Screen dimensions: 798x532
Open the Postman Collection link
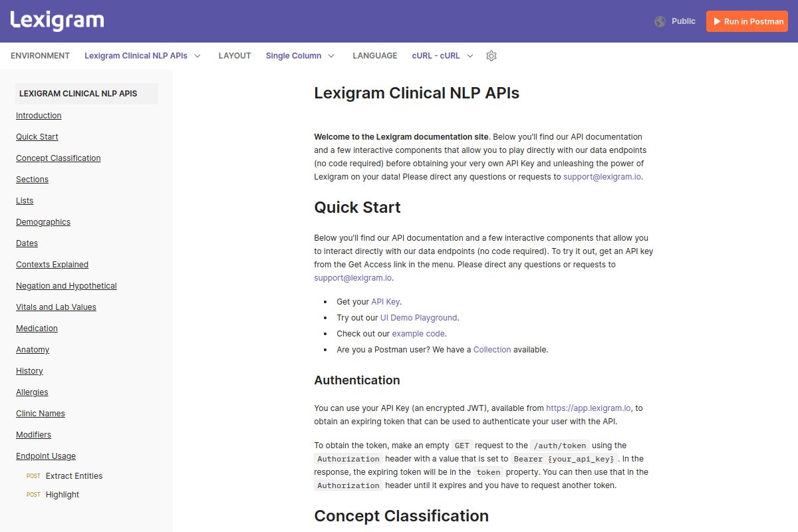point(492,350)
